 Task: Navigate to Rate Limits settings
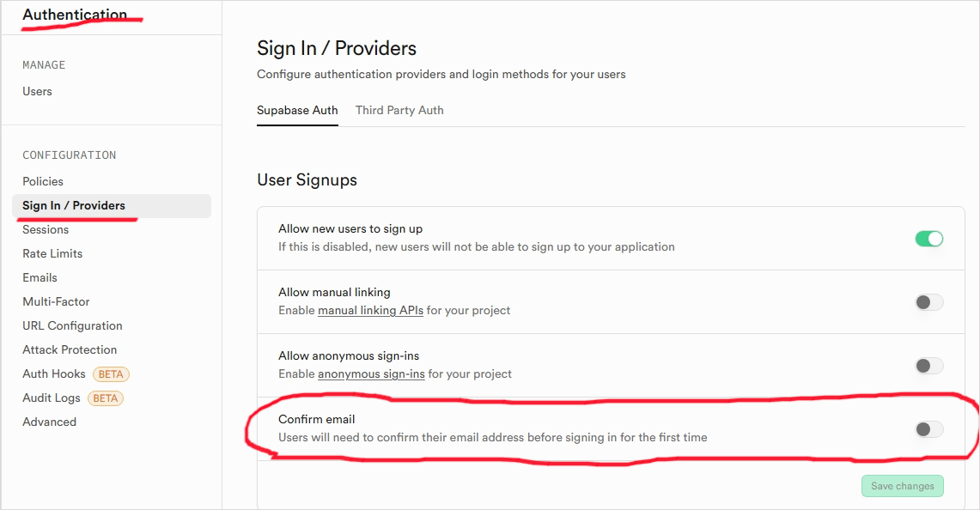pyautogui.click(x=52, y=253)
